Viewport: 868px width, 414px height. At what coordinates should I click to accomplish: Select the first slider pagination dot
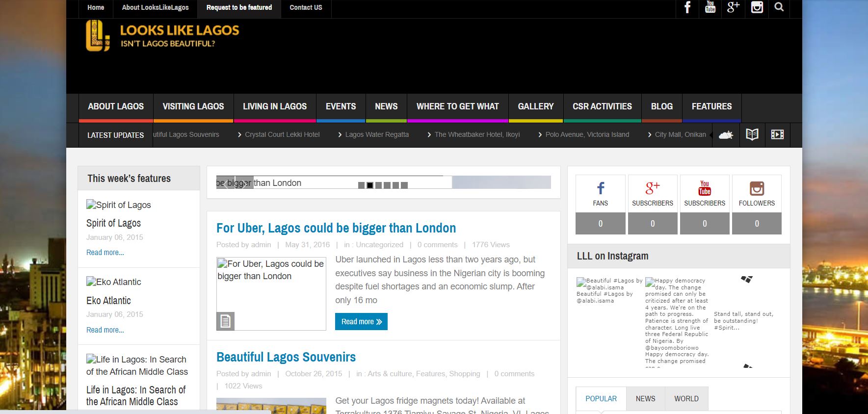361,185
